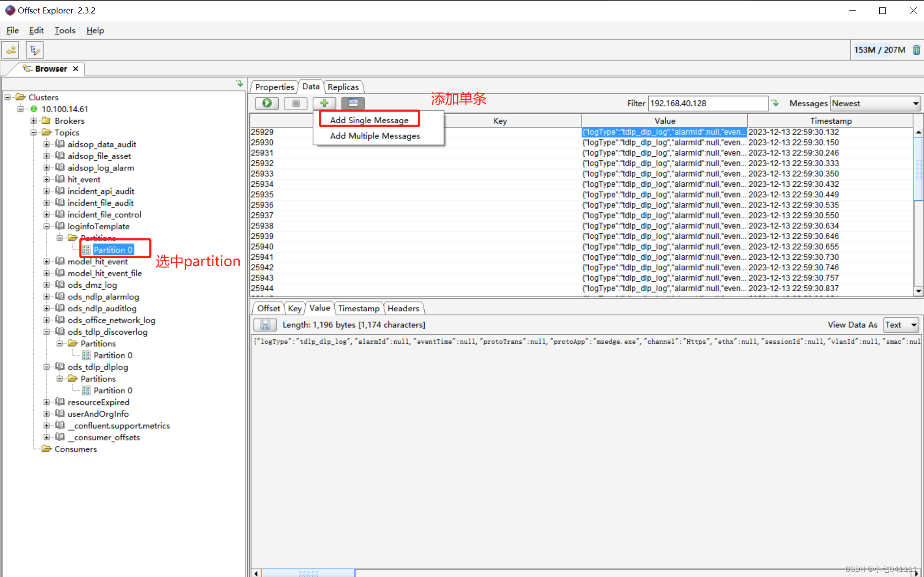Collapse the 10.100.14.61 cluster node
The height and width of the screenshot is (577, 924).
pyautogui.click(x=21, y=109)
